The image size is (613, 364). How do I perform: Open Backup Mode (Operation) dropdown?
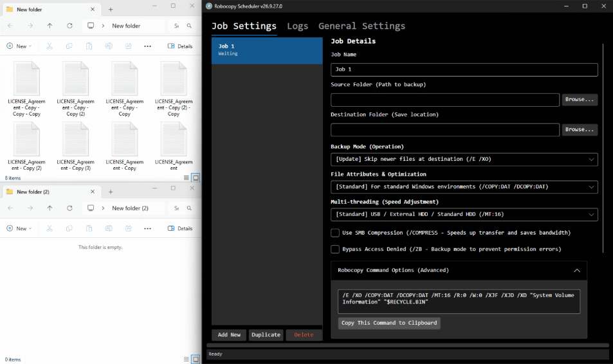pos(464,159)
